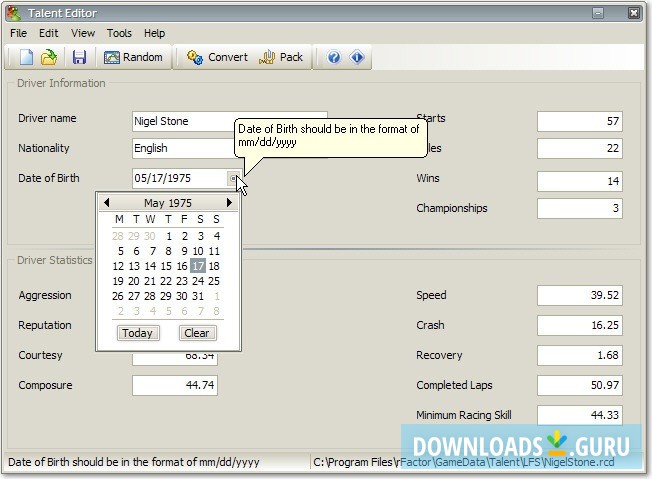Click the Open file folder icon
Screen dimensions: 652x479
coord(49,57)
